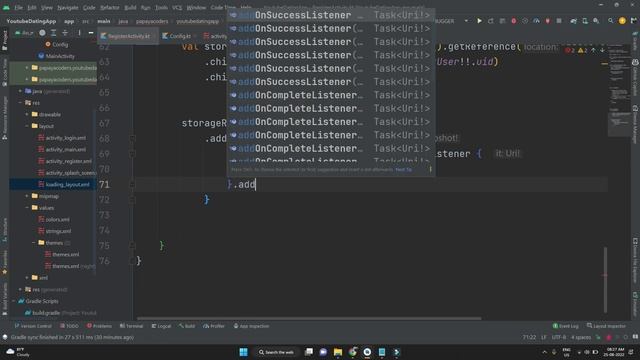Viewport: 640px width, 360px height.
Task: Click the Windows Start button
Action: click(x=244, y=352)
